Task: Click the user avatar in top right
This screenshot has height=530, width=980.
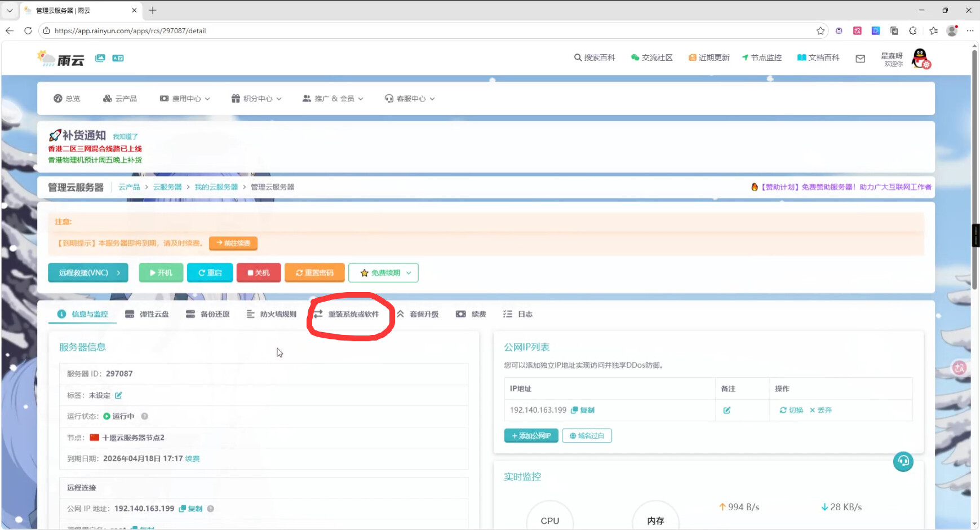Action: coord(921,59)
